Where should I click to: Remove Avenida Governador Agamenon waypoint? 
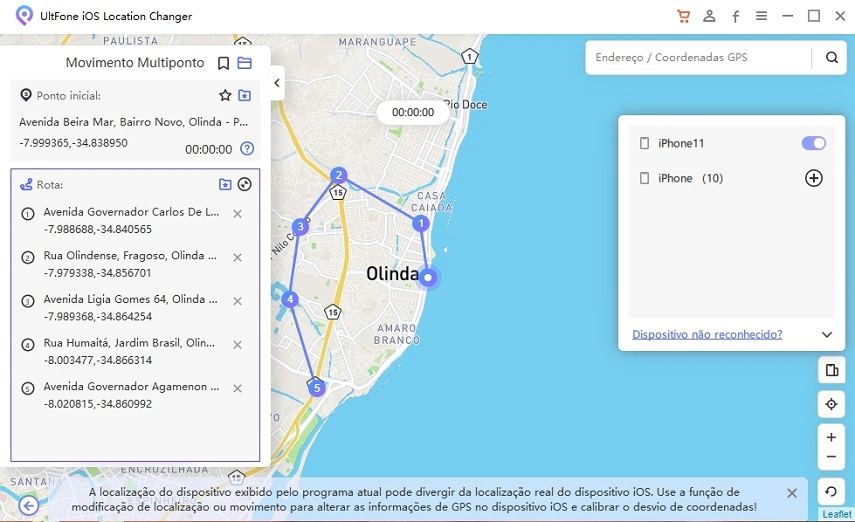pyautogui.click(x=237, y=388)
